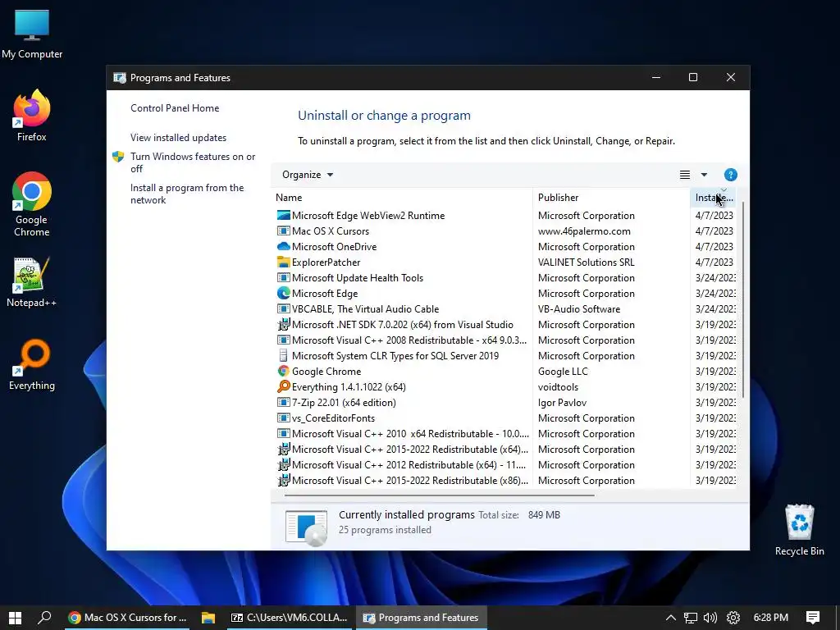Click the Microsoft Edge WebView2 Runtime icon

(x=283, y=216)
